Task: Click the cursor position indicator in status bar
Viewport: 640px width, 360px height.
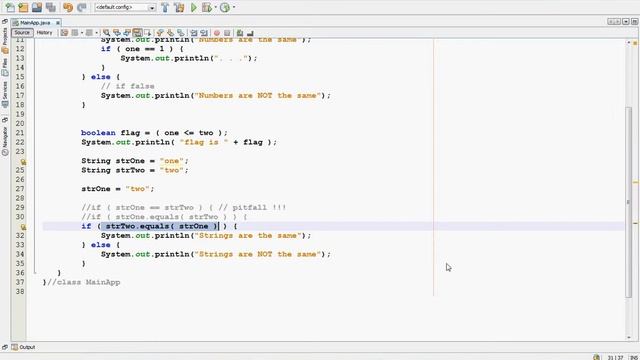Action: (615, 358)
